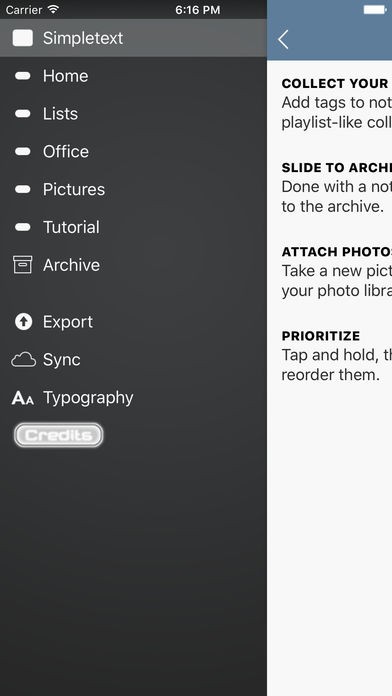Viewport: 392px width, 696px height.
Task: Click the Simpletext square icon
Action: click(x=23, y=38)
